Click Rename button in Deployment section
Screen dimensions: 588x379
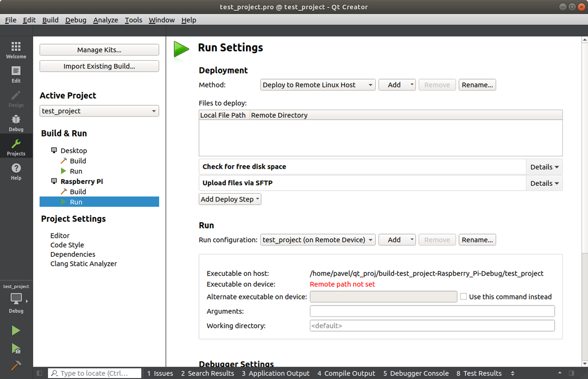(x=477, y=85)
